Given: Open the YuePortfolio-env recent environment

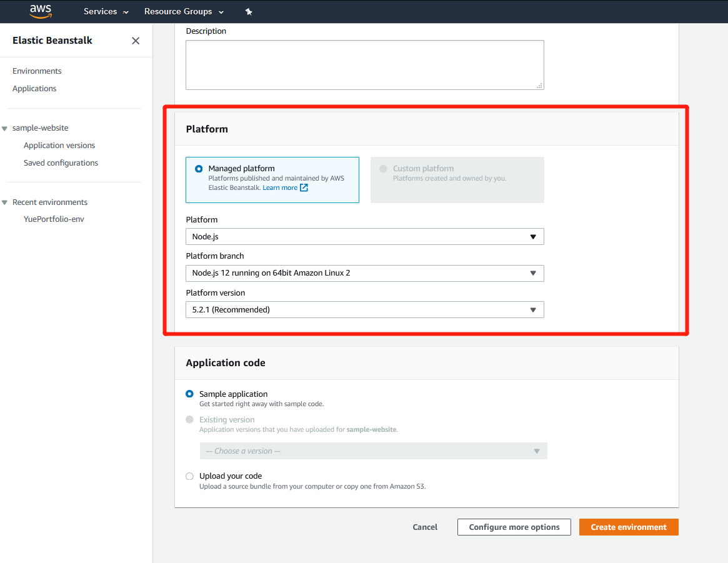Looking at the screenshot, I should pos(54,219).
